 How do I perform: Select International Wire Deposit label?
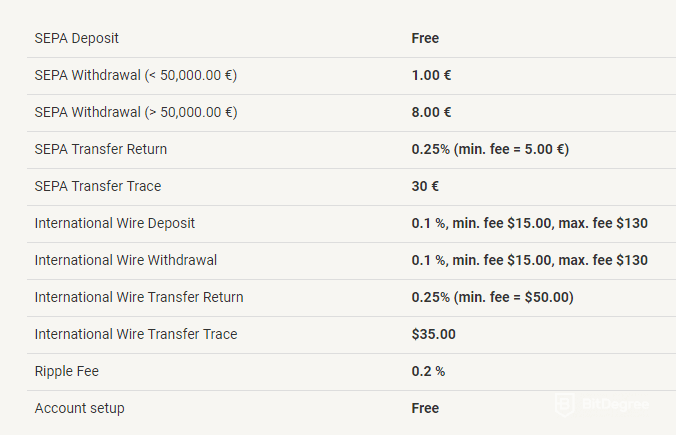pyautogui.click(x=115, y=223)
